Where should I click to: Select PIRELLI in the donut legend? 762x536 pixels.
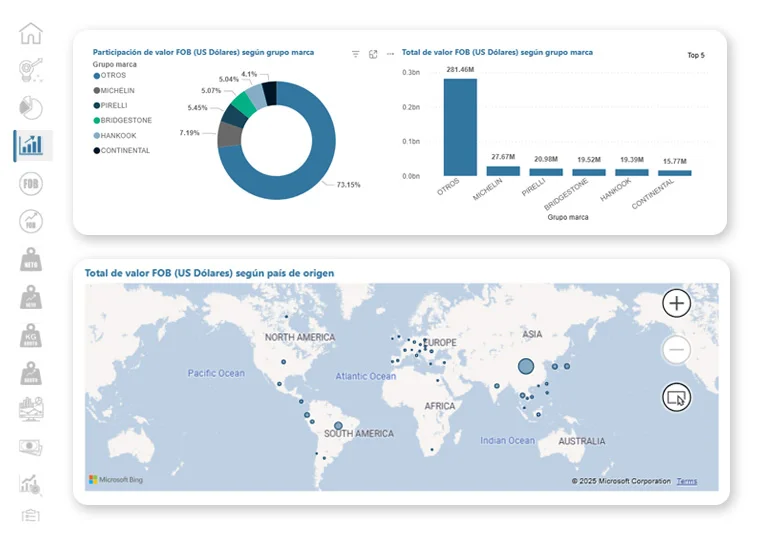pyautogui.click(x=110, y=105)
